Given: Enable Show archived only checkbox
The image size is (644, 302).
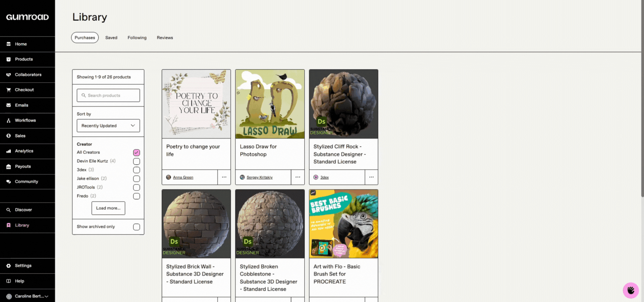Looking at the screenshot, I should click(x=137, y=227).
